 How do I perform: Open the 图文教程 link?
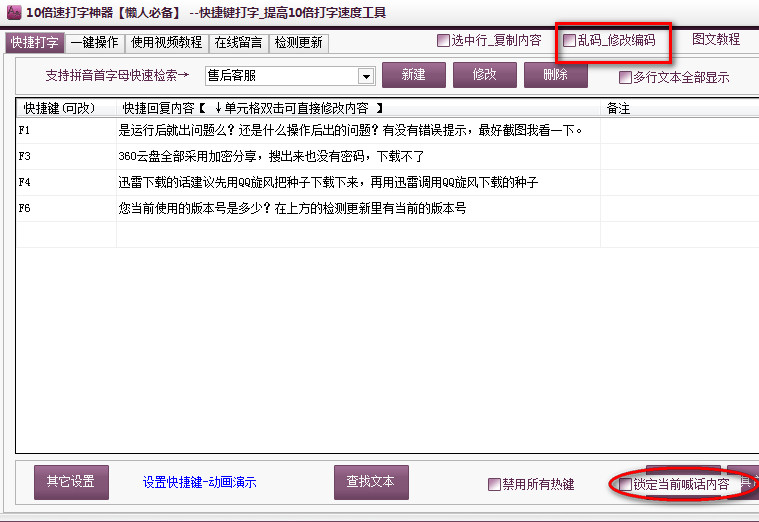(716, 39)
